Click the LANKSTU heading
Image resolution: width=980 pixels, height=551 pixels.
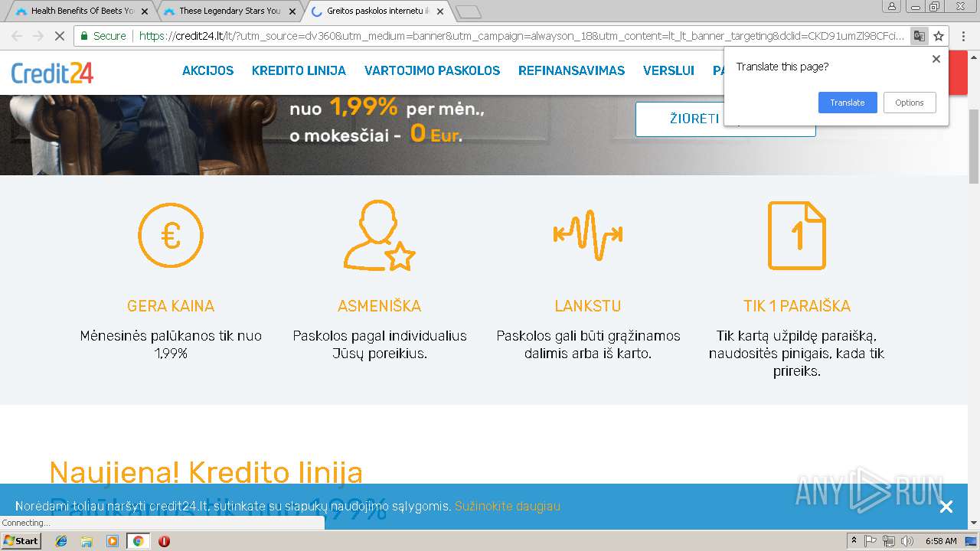(588, 306)
